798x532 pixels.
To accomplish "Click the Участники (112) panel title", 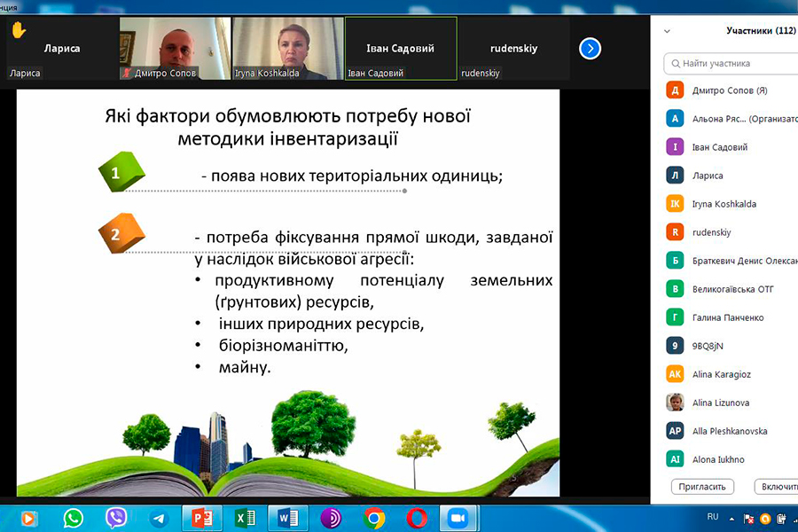I will point(761,31).
